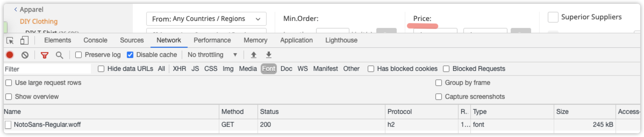The width and height of the screenshot is (644, 137).
Task: Enable the Superior Suppliers checkbox
Action: (x=553, y=17)
